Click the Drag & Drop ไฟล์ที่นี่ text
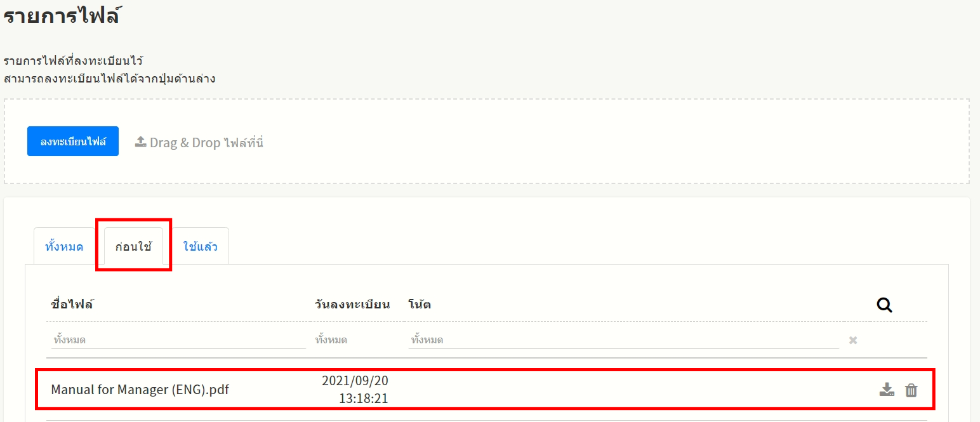Image resolution: width=980 pixels, height=422 pixels. [x=206, y=143]
